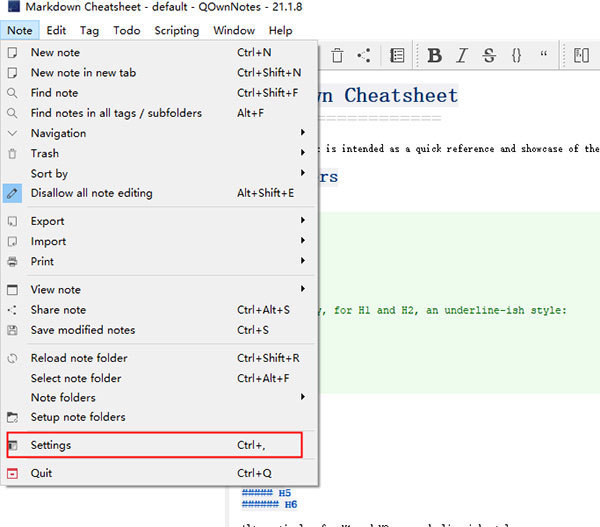600x527 pixels.
Task: Apply italic formatting from the toolbar
Action: (461, 56)
